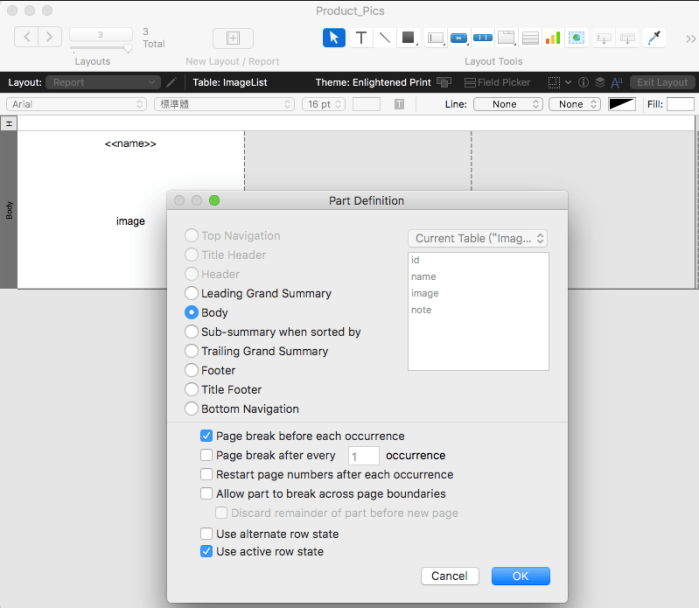Image resolution: width=699 pixels, height=608 pixels.
Task: Select the Text tool in Layout Tools
Action: (x=361, y=38)
